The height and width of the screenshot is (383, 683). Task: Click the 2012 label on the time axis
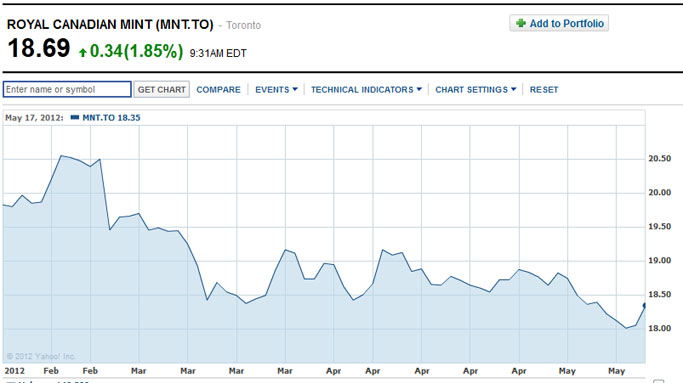[x=14, y=371]
